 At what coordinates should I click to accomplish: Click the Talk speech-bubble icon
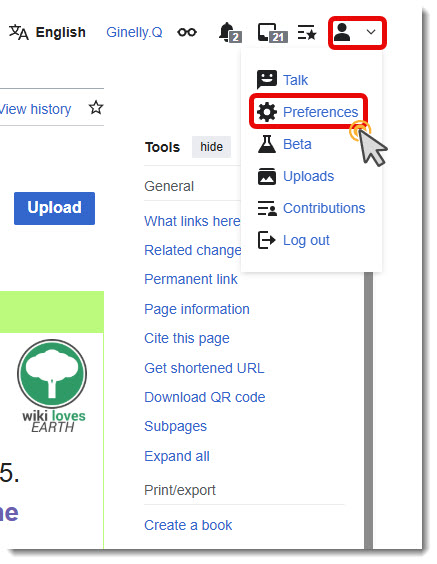(267, 79)
